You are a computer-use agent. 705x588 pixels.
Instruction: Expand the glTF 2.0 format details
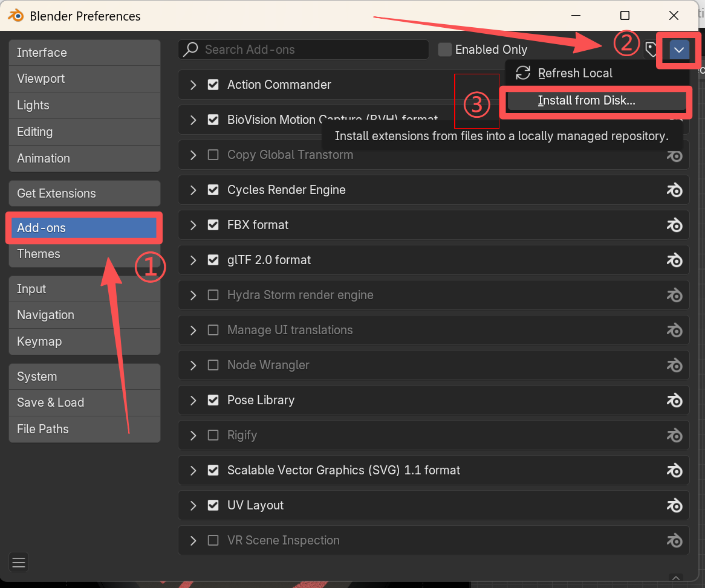pos(193,260)
